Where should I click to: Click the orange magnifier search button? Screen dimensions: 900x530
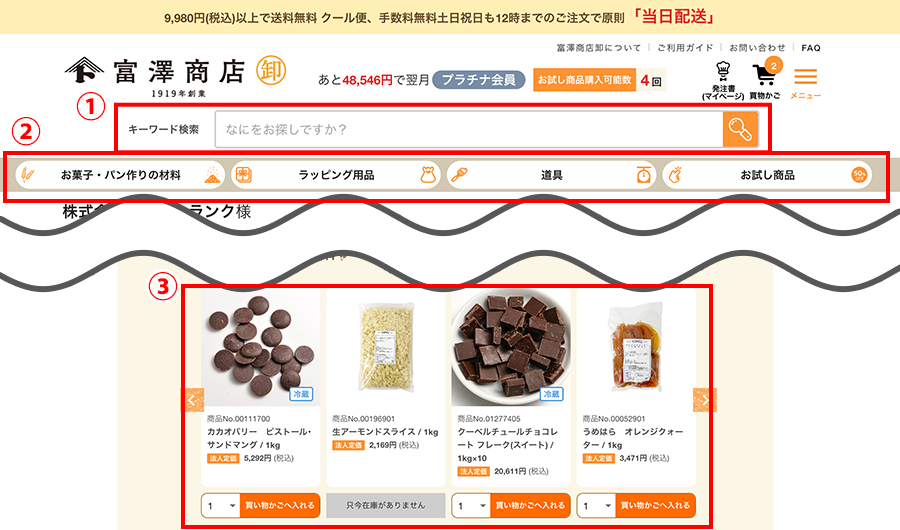point(740,129)
